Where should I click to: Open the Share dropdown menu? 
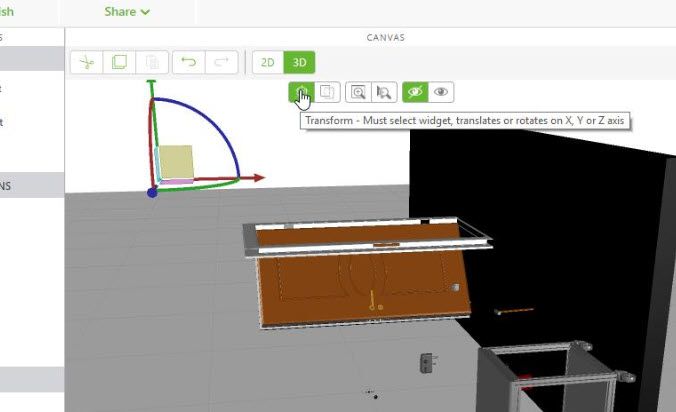(x=127, y=12)
